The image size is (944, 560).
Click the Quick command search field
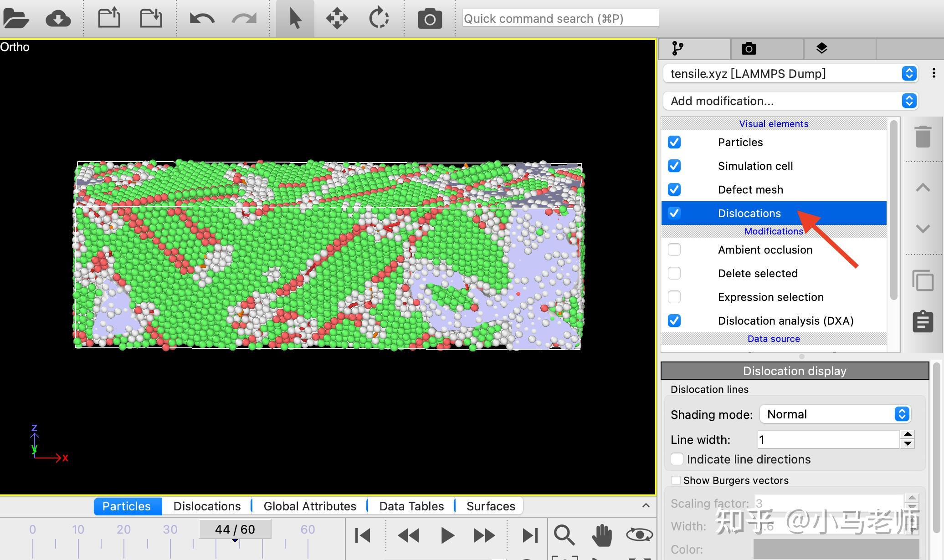(560, 19)
